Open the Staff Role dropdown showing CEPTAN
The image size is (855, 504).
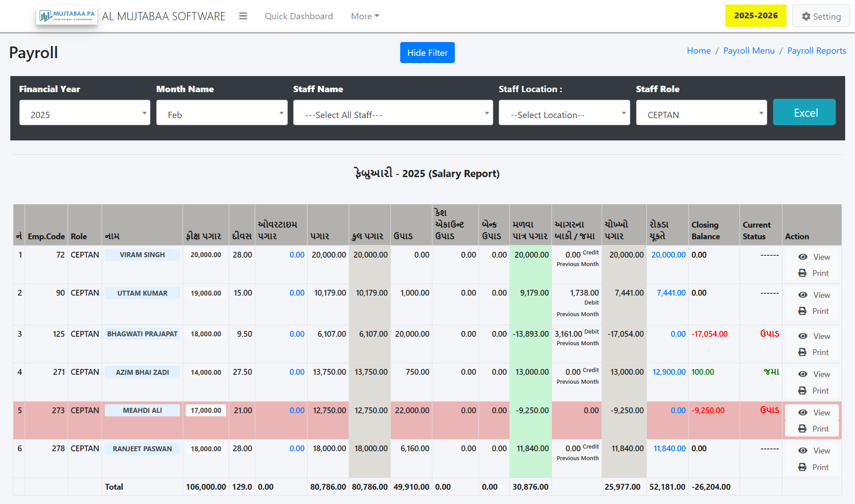click(701, 114)
